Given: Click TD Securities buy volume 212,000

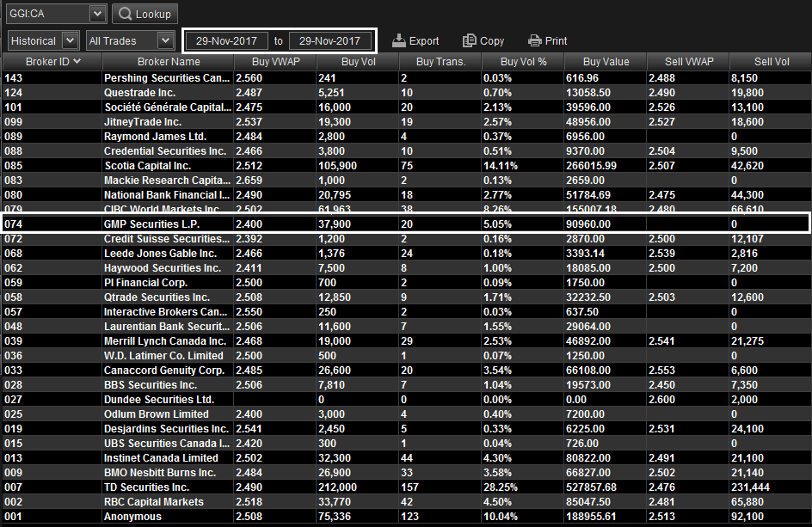Looking at the screenshot, I should click(338, 487).
